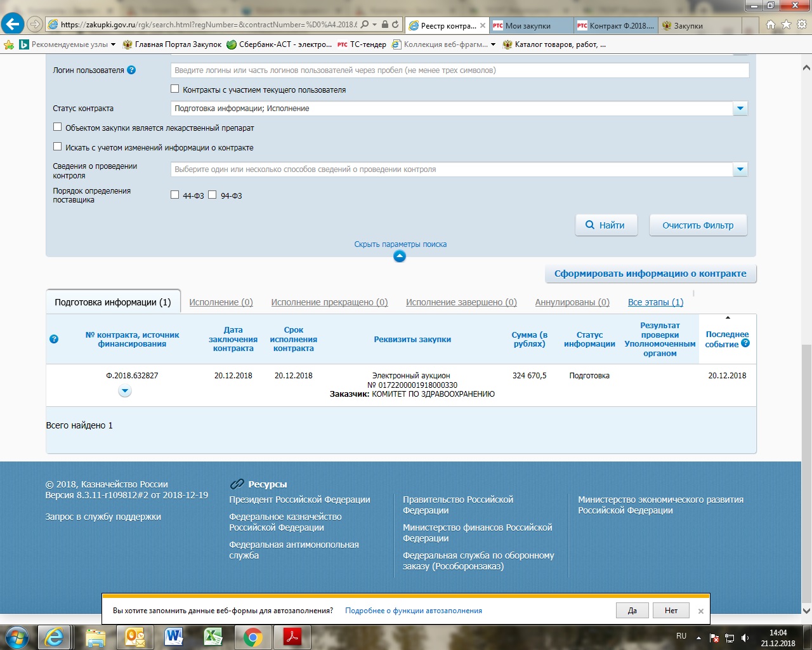Click Очистить Фильтр button
Image resolution: width=812 pixels, height=650 pixels.
pos(698,225)
